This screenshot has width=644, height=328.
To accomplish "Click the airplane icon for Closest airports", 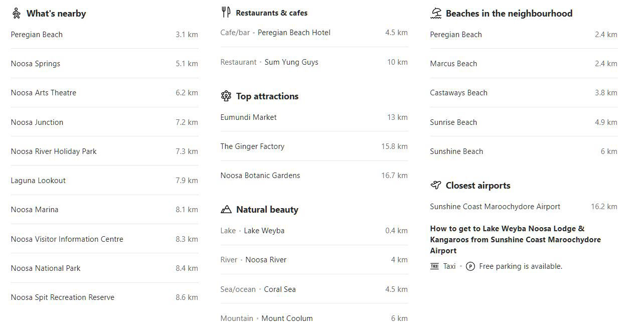I will point(436,186).
